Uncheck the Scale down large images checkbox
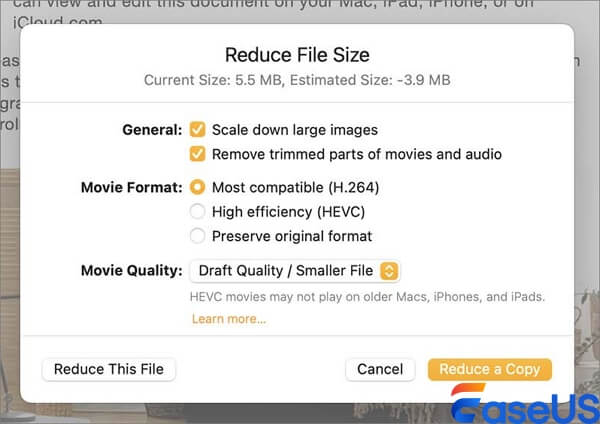Image resolution: width=600 pixels, height=424 pixels. coord(197,130)
